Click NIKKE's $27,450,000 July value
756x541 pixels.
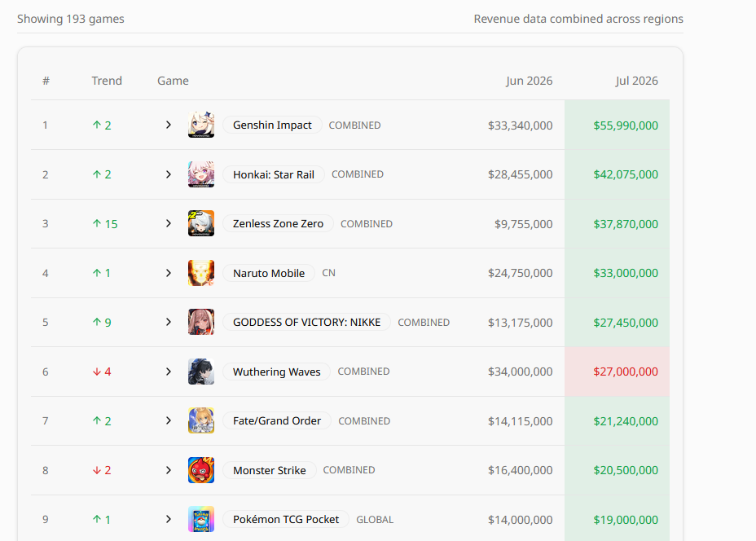click(x=626, y=323)
